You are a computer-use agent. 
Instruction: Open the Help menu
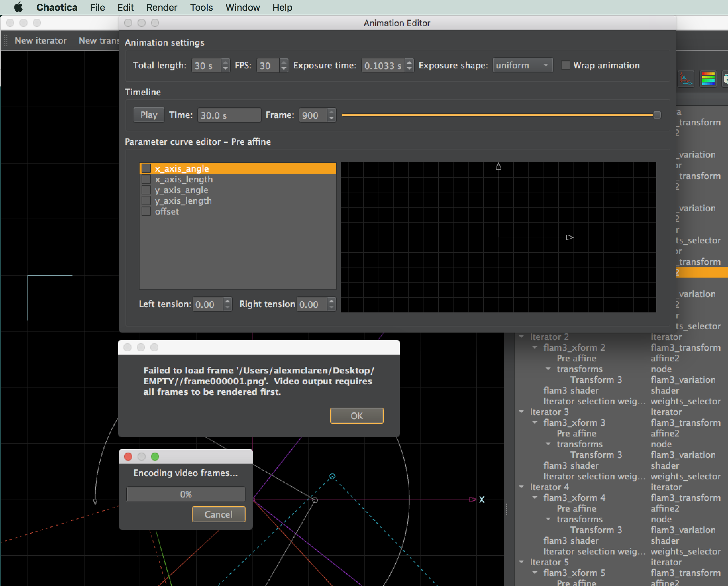click(282, 7)
